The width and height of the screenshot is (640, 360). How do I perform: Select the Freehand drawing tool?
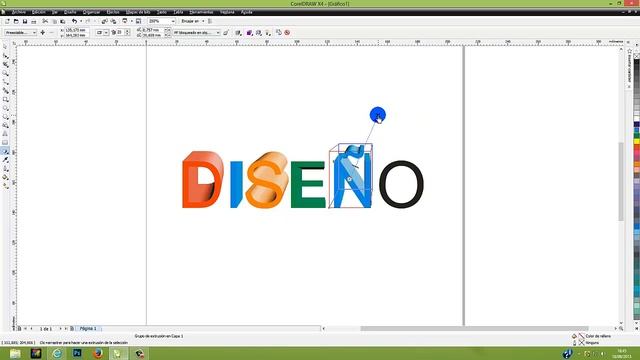[x=5, y=82]
